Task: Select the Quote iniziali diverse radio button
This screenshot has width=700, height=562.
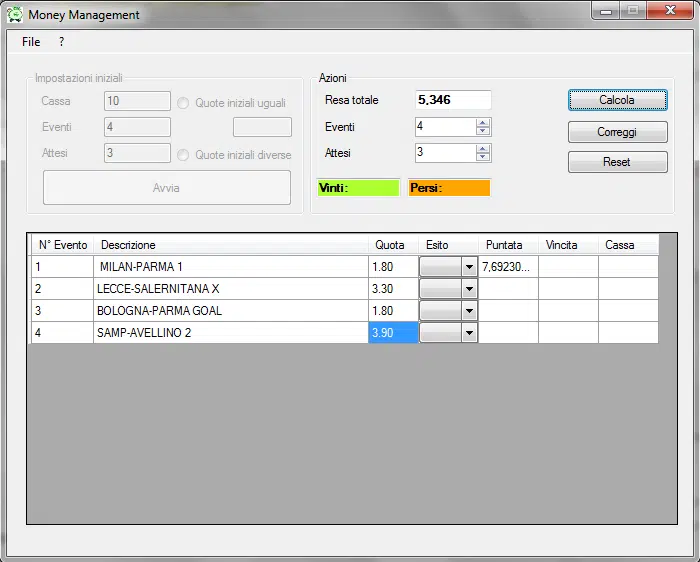Action: (x=183, y=155)
